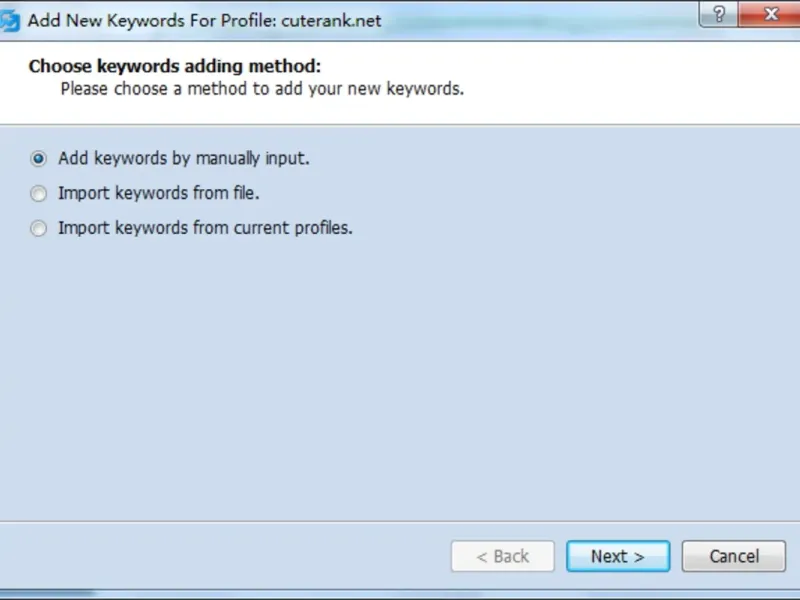800x600 pixels.
Task: Click the empty blue panel below the options
Action: (x=400, y=380)
